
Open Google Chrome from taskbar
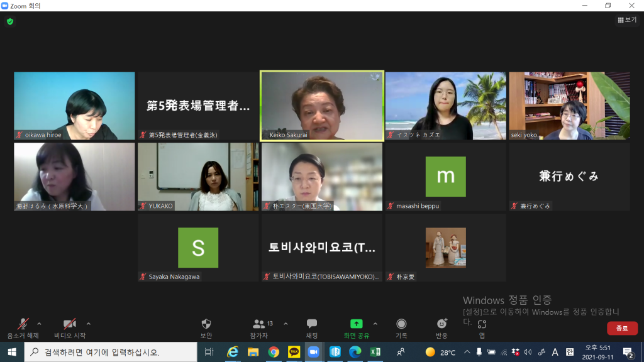pos(274,352)
